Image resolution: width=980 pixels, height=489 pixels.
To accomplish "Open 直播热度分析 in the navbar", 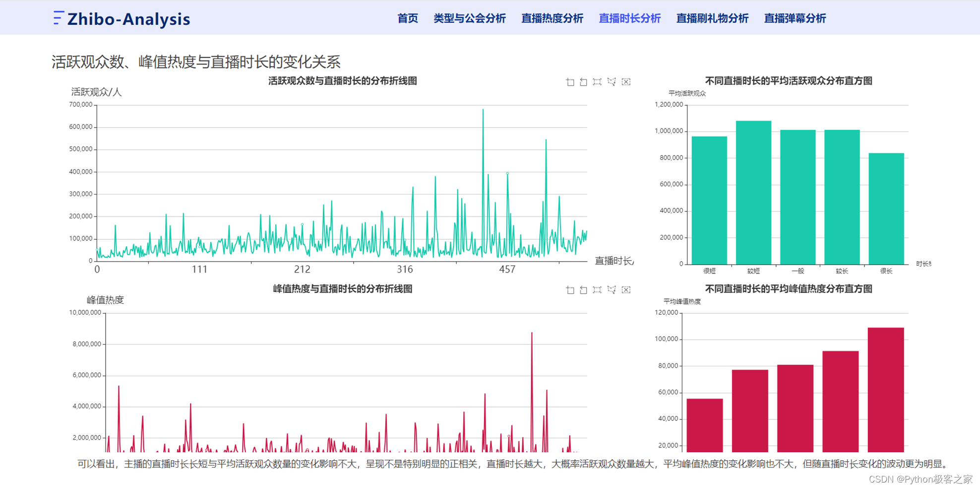I will tap(552, 18).
